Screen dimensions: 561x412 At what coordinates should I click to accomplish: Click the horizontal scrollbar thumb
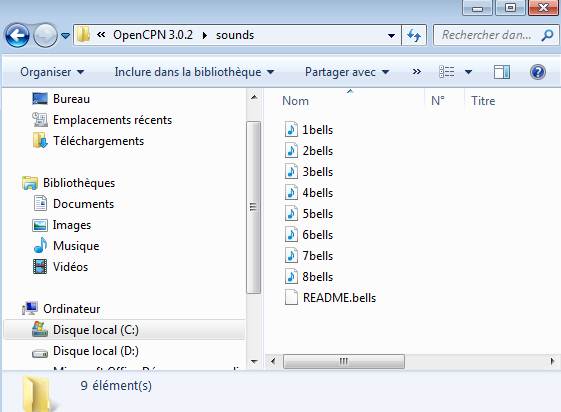point(344,361)
